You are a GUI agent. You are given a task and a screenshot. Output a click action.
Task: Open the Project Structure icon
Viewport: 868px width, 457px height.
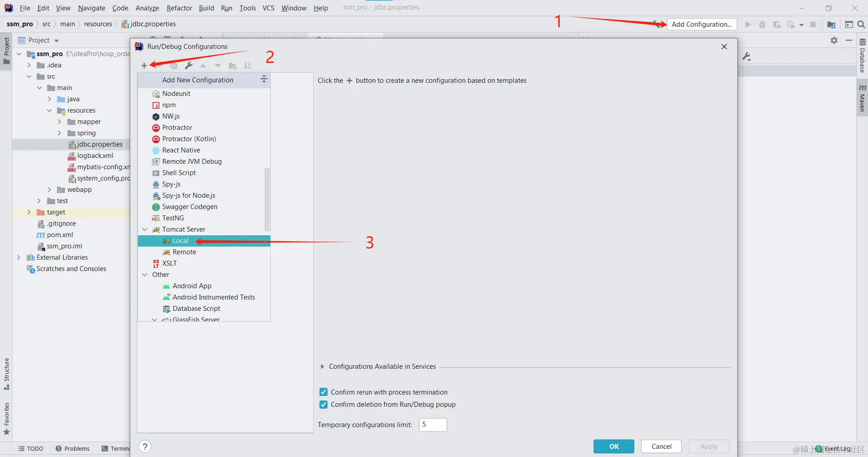pyautogui.click(x=831, y=24)
